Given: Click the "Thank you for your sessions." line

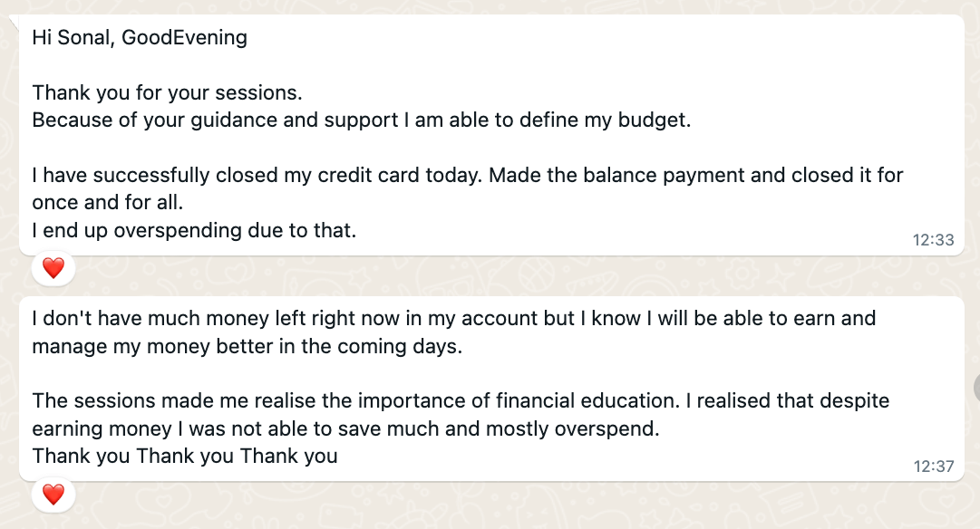Looking at the screenshot, I should 167,93.
